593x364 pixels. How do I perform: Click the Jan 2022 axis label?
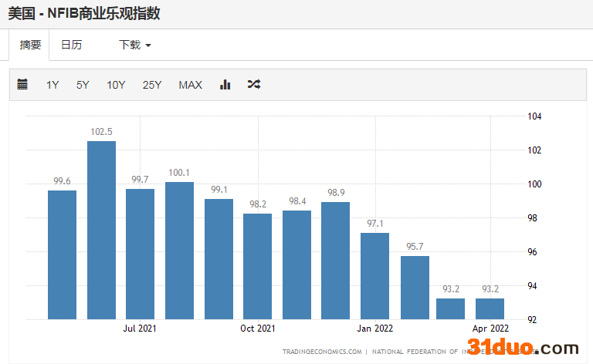click(374, 329)
